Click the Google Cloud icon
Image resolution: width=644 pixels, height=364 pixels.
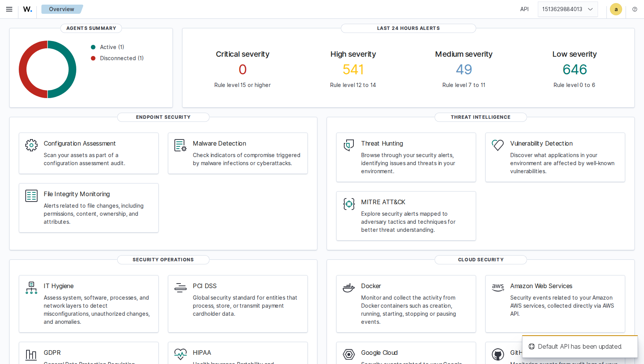tap(349, 354)
